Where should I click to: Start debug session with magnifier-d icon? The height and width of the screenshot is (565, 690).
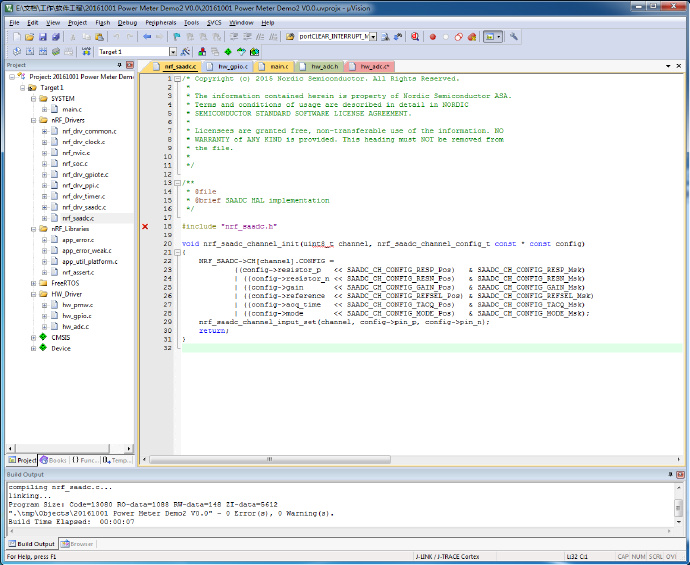coord(415,37)
